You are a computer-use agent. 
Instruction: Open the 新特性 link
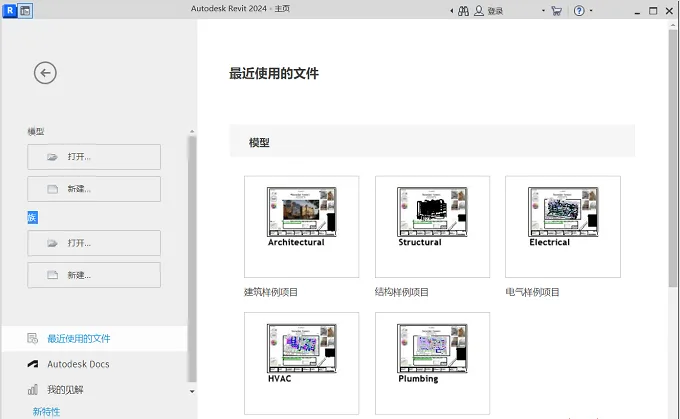point(46,412)
